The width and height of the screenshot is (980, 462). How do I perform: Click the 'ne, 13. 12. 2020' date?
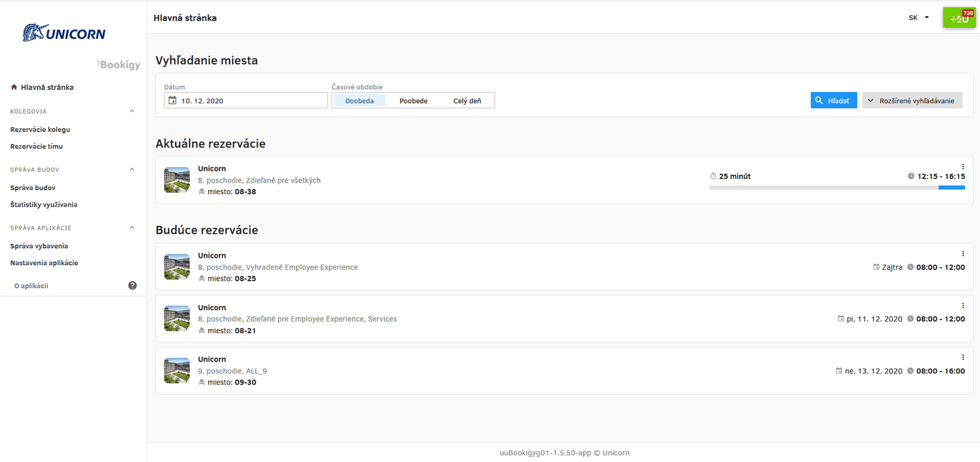pos(874,371)
